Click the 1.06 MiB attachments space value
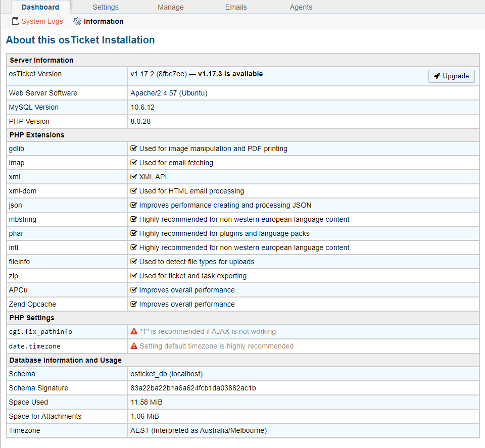485x448 pixels. (144, 417)
